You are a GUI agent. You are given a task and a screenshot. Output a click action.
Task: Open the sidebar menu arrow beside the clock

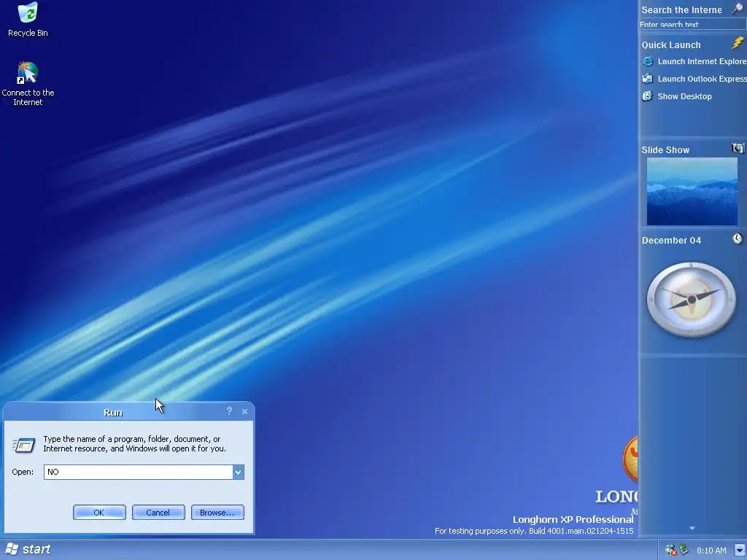pyautogui.click(x=740, y=550)
